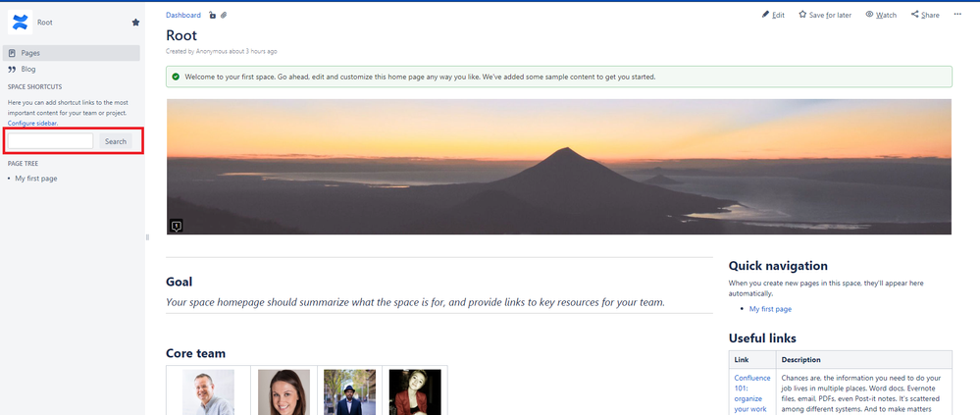Screen dimensions: 980x415
Task: Open the more actions ellipsis menu
Action: coord(957,15)
